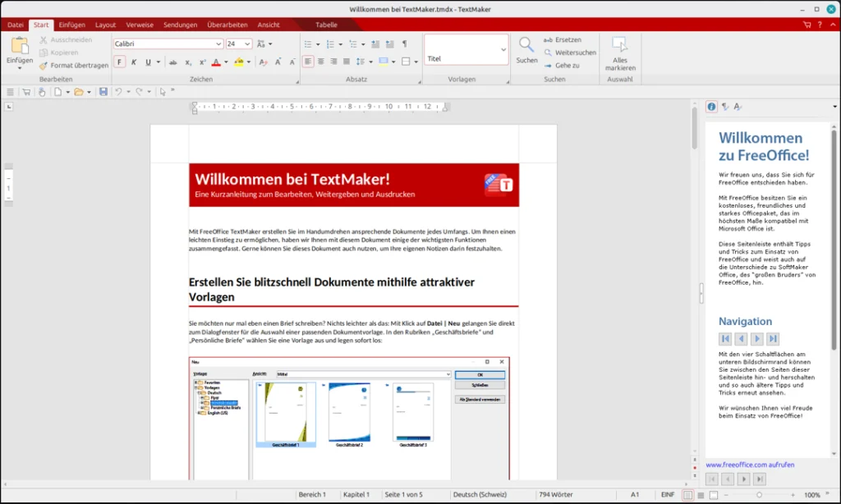Toggle bold formatting (F button)
This screenshot has width=841, height=504.
(119, 62)
